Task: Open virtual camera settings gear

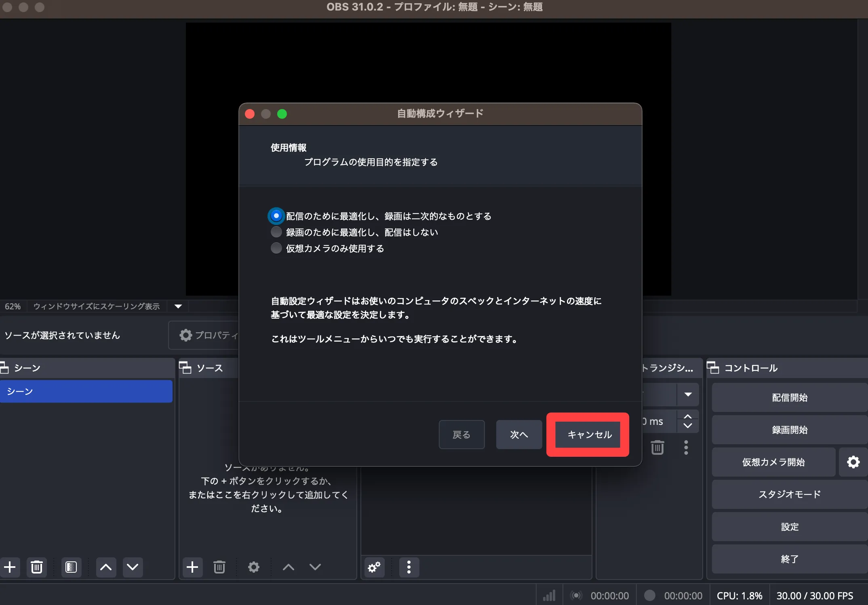Action: point(853,462)
